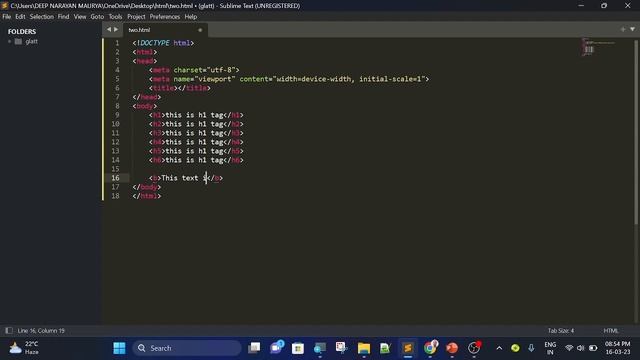Open File Explorer from taskbar
Screen dimensions: 640x360
364,348
